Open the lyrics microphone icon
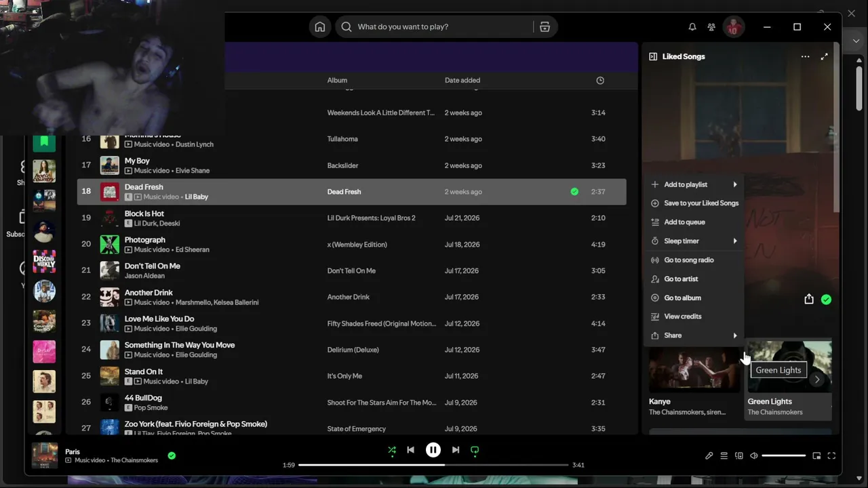Screen dimensions: 868x488 click(x=709, y=456)
